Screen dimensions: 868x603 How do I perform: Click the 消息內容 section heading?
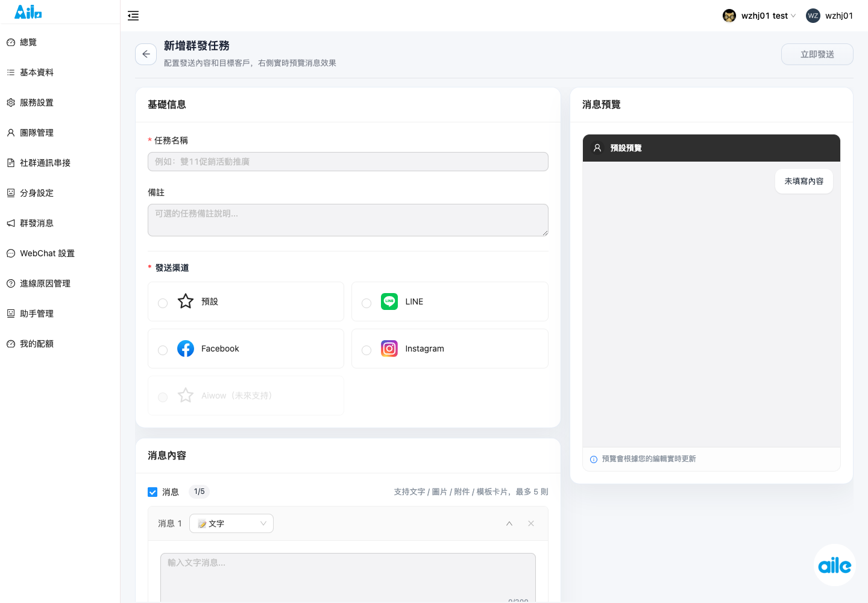tap(167, 456)
